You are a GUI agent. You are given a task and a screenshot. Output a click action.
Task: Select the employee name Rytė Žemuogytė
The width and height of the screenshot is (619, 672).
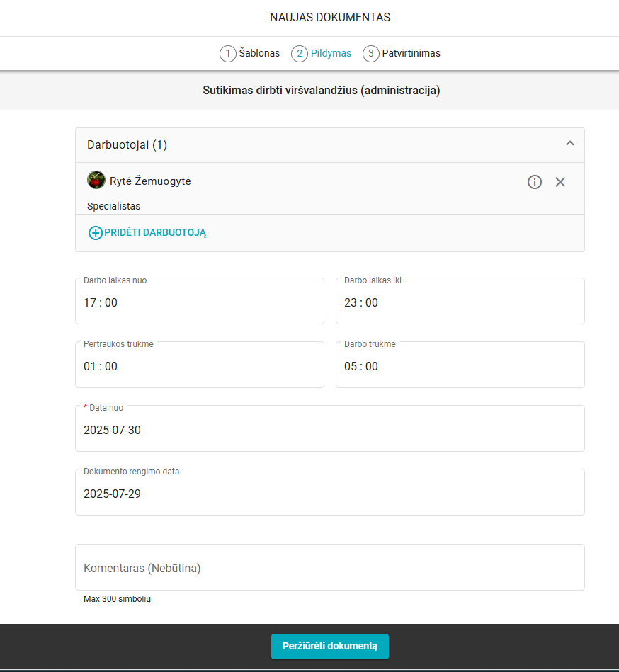[150, 181]
